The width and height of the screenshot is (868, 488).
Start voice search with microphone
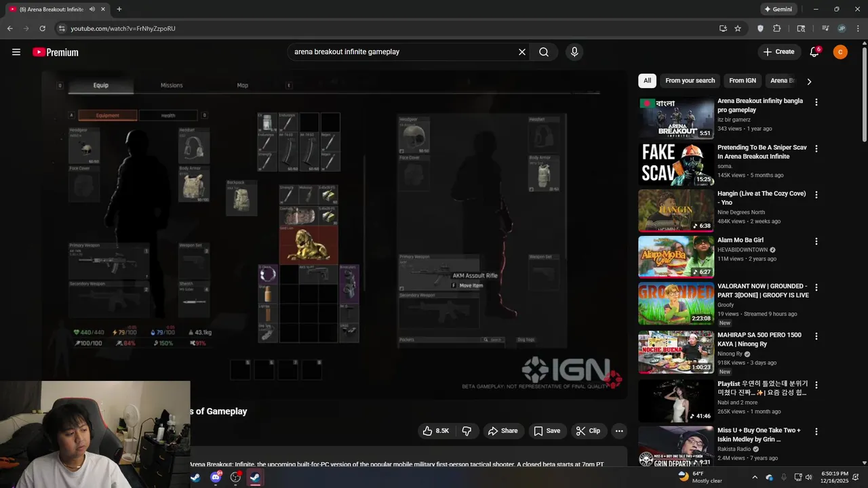click(574, 52)
